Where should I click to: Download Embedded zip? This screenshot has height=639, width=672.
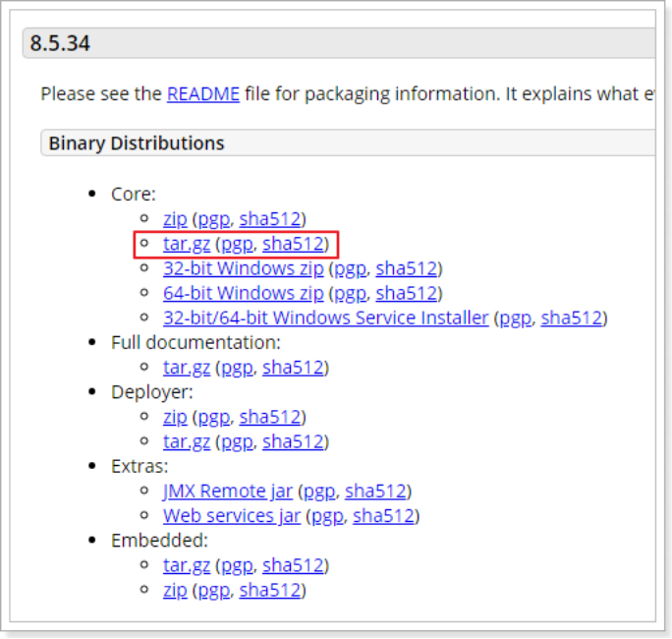pos(175,591)
